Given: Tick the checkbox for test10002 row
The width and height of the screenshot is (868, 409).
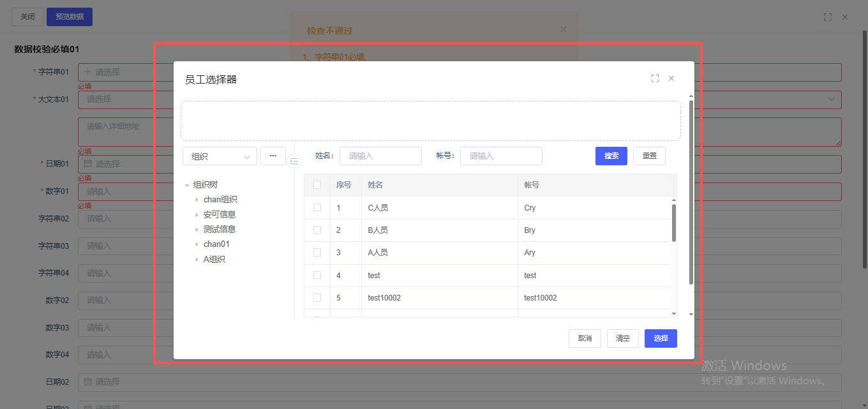Looking at the screenshot, I should pyautogui.click(x=317, y=298).
